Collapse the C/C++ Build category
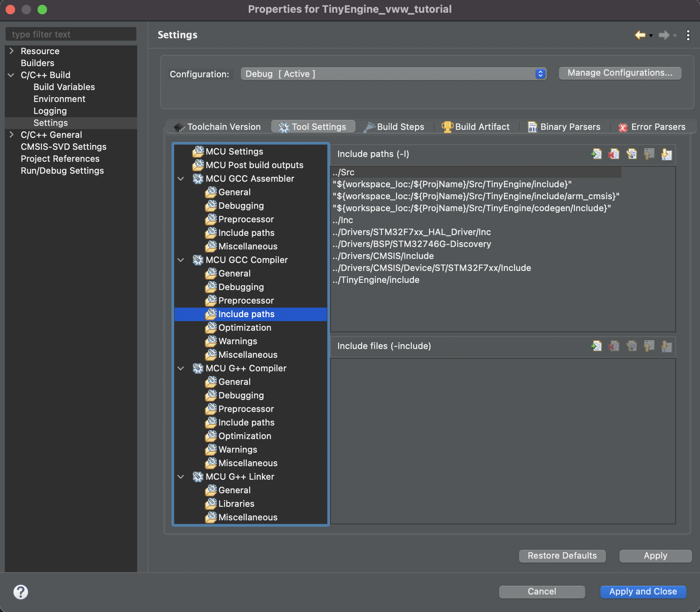 coord(12,75)
